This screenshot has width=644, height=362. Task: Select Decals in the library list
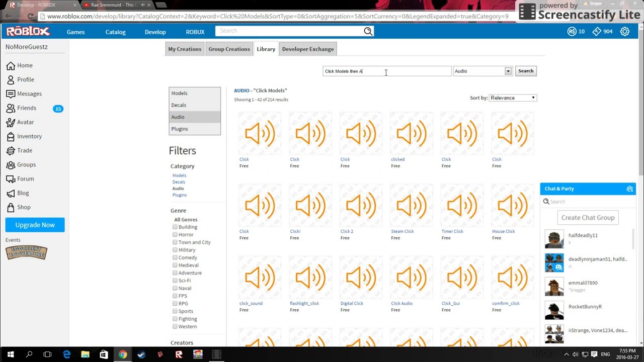[195, 105]
